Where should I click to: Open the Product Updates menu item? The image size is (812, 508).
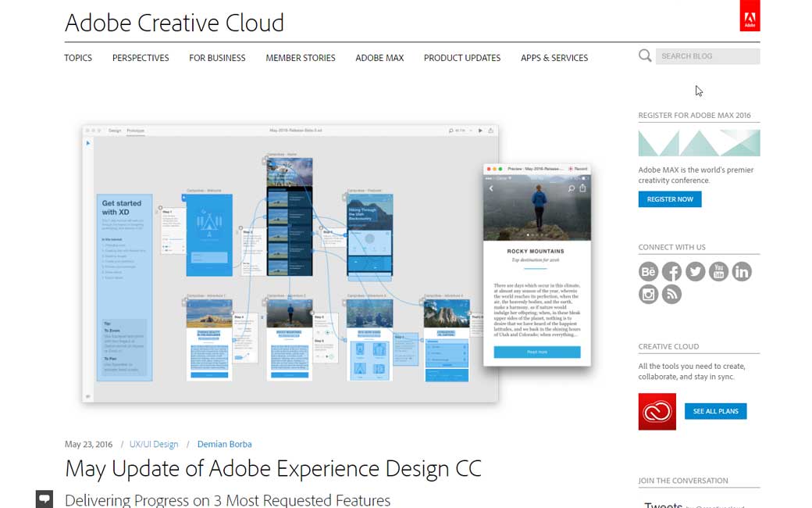(x=462, y=58)
